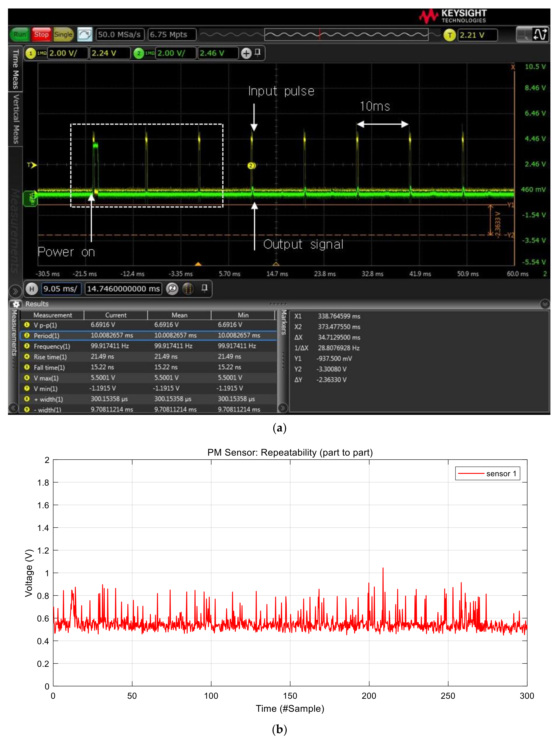Open trigger quick-setup via the curved arrow icon

pos(85,34)
